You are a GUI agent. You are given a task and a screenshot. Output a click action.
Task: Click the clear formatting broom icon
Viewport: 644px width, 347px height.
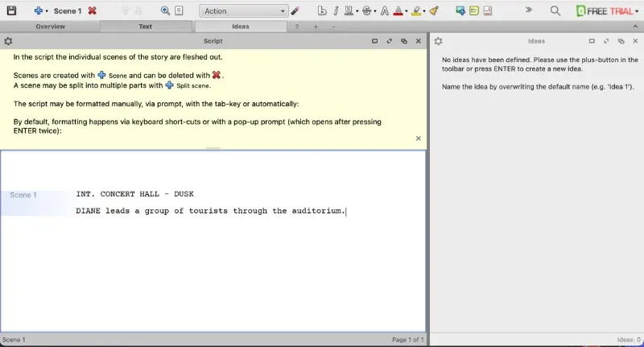(x=434, y=11)
